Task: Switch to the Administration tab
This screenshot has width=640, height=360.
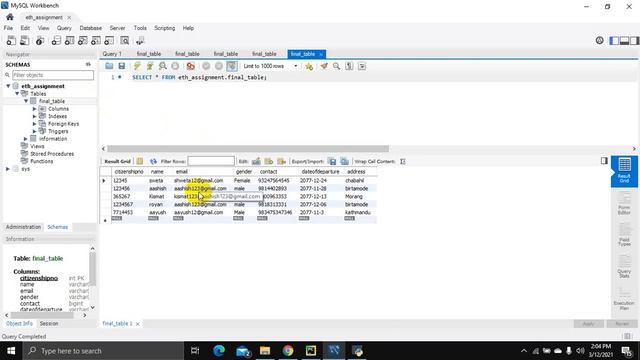Action: [x=23, y=227]
